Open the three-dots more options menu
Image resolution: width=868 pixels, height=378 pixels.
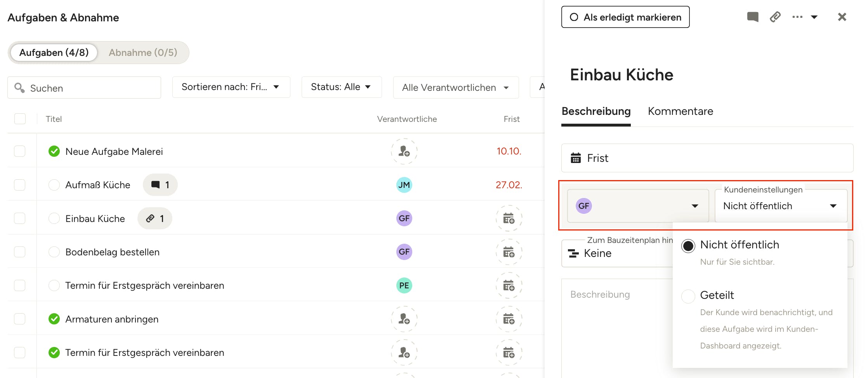pyautogui.click(x=797, y=17)
